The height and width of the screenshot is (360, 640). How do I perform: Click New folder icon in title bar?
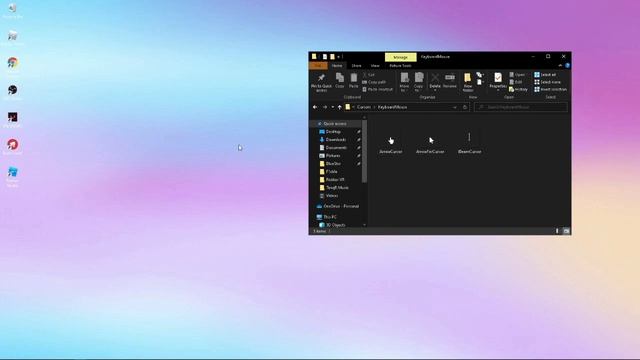tap(332, 57)
